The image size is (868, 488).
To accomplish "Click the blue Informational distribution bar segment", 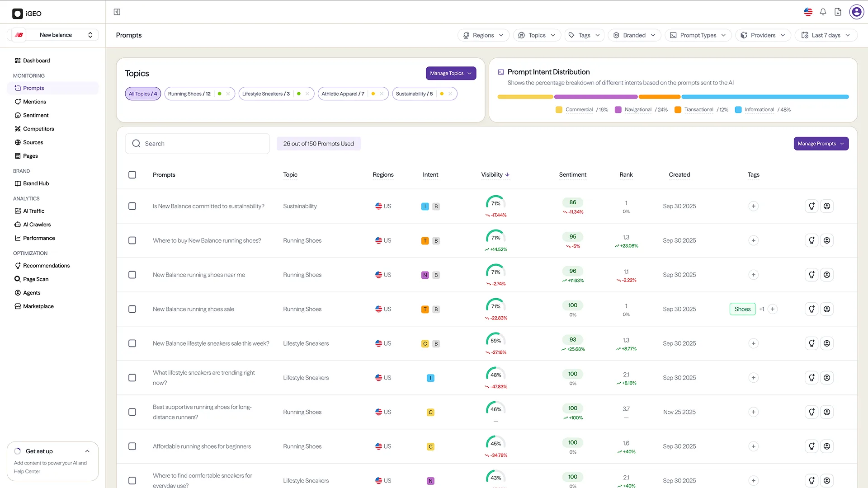I will tap(765, 97).
